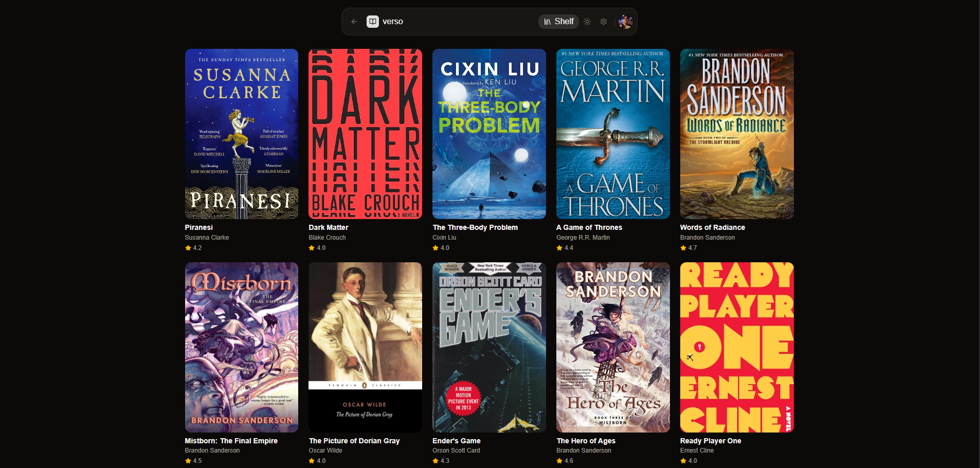This screenshot has width=980, height=468.
Task: Click author name "Ernest Cline"
Action: (697, 451)
